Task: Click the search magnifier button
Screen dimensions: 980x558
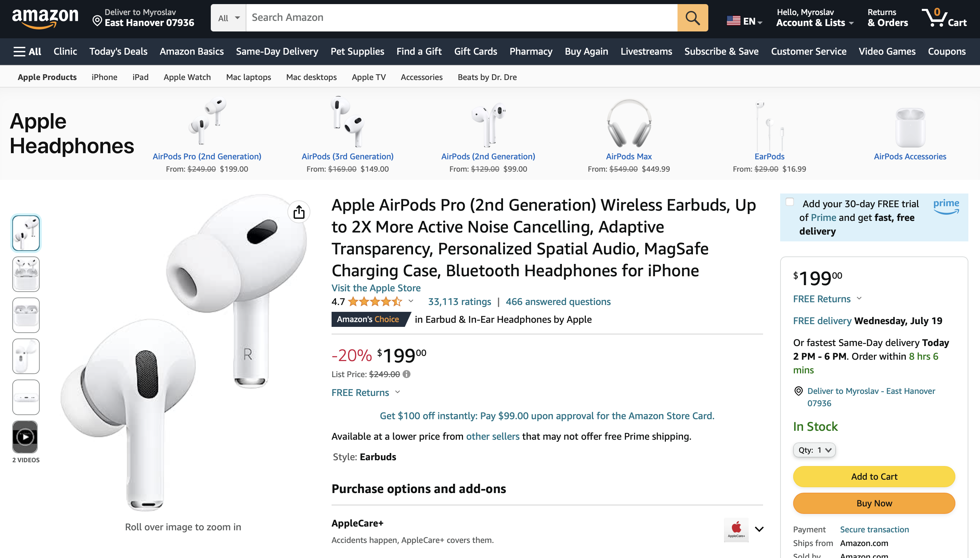Action: (693, 18)
